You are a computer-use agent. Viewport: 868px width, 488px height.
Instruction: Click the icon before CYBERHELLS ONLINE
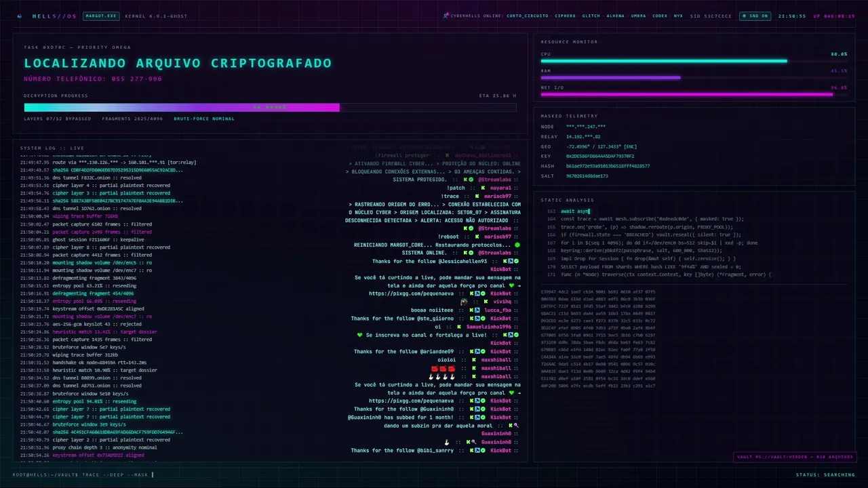446,16
